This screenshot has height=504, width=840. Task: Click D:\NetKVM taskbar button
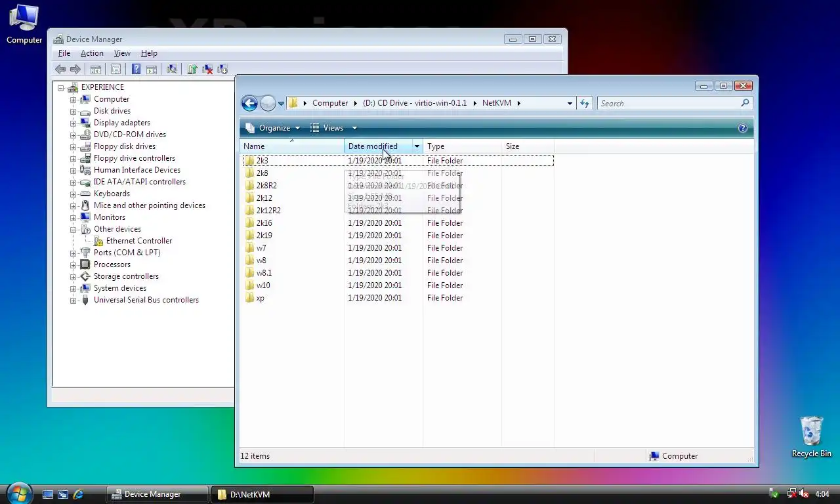coord(263,494)
